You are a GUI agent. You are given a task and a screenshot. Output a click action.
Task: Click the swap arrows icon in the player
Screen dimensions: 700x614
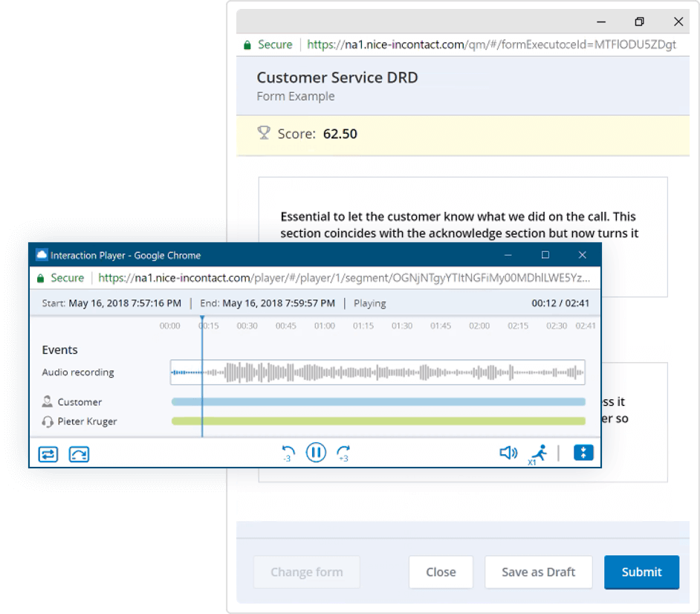pyautogui.click(x=48, y=453)
